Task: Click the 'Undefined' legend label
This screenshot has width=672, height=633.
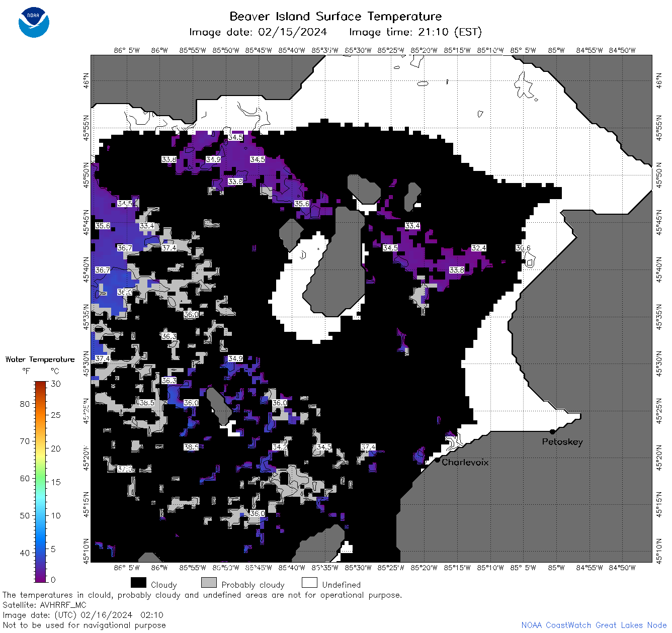Action: click(342, 585)
